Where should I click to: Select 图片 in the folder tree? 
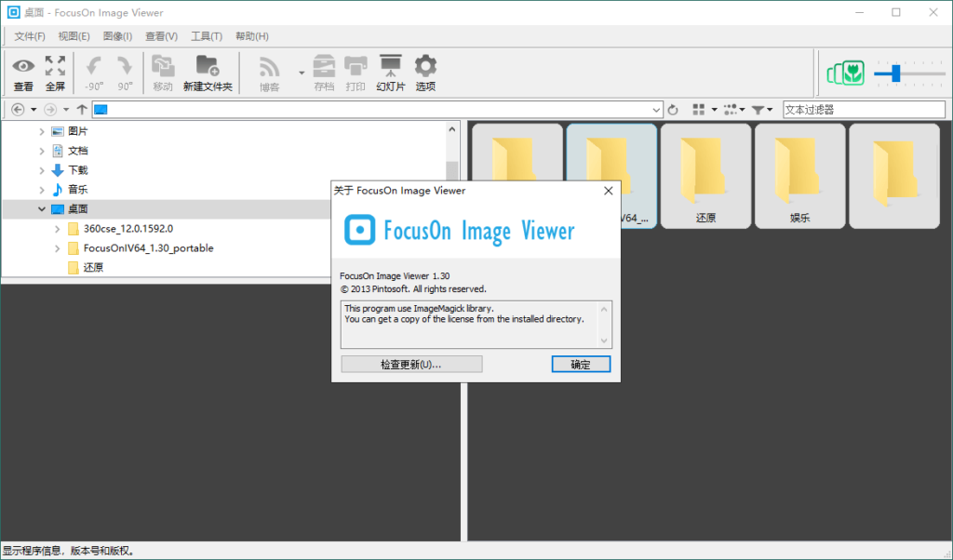(x=78, y=131)
